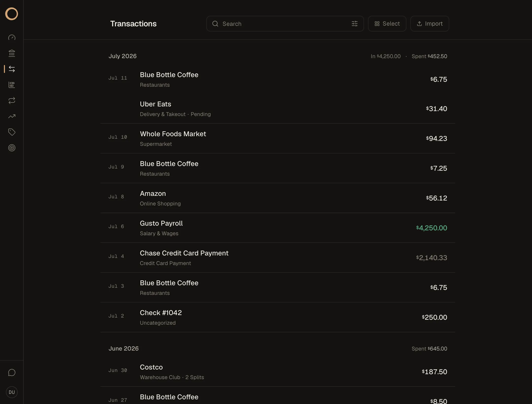The height and width of the screenshot is (404, 532).
Task: Click the Select button
Action: coord(387,24)
